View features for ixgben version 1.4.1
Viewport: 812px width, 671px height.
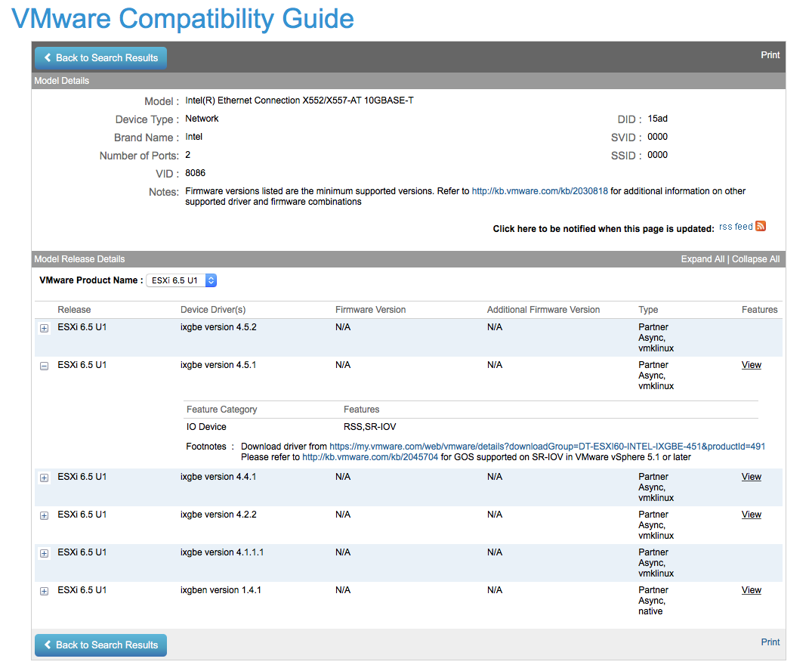[752, 590]
